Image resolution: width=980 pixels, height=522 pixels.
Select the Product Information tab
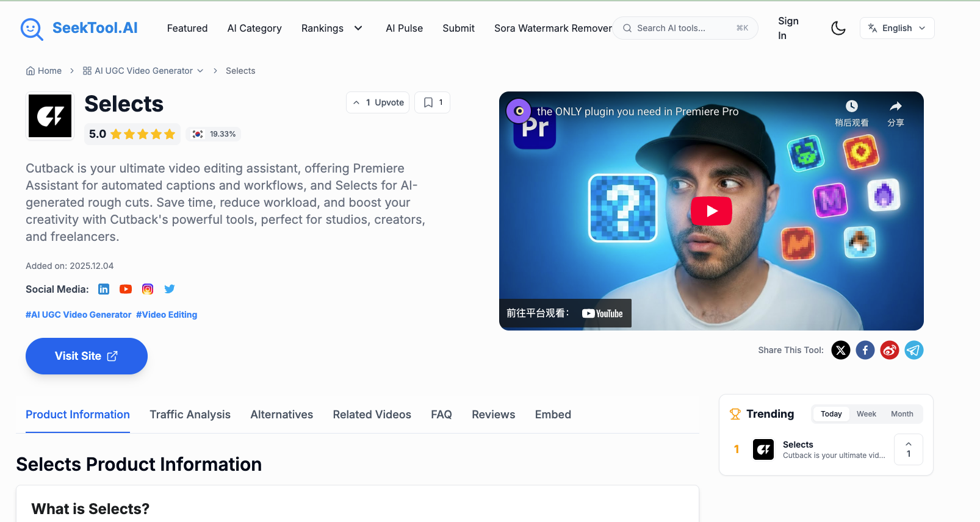click(x=77, y=415)
